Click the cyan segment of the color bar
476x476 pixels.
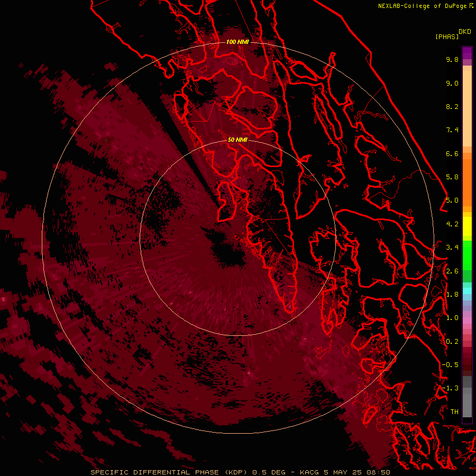tap(467, 290)
